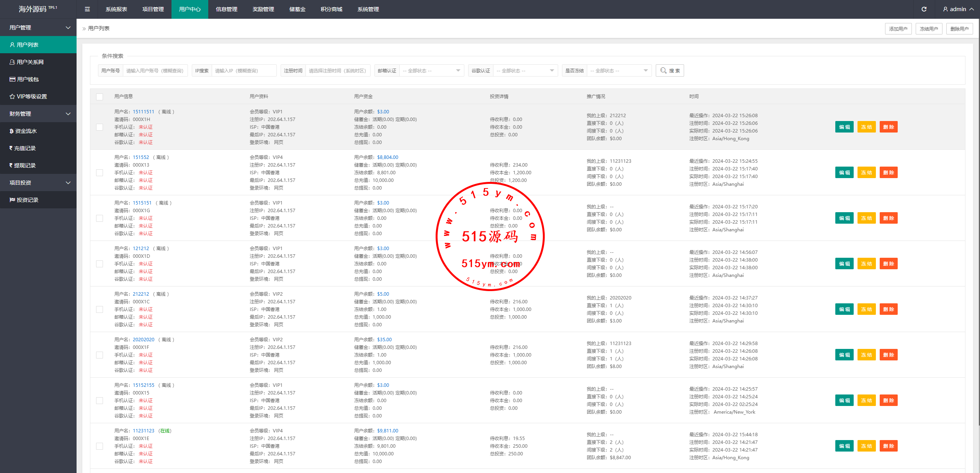This screenshot has width=980, height=473.
Task: Open the 积分商城 top menu
Action: pos(332,9)
